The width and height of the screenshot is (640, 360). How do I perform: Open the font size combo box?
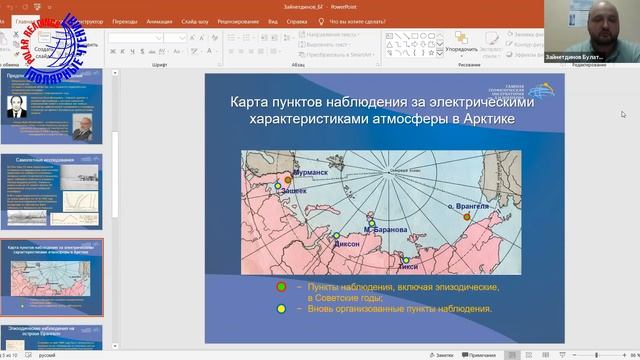[176, 38]
